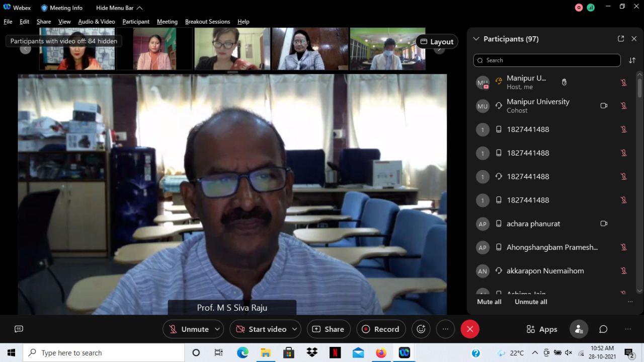Select the woman with glasses thumbnail
Viewport: 644px width, 362px height.
point(232,49)
